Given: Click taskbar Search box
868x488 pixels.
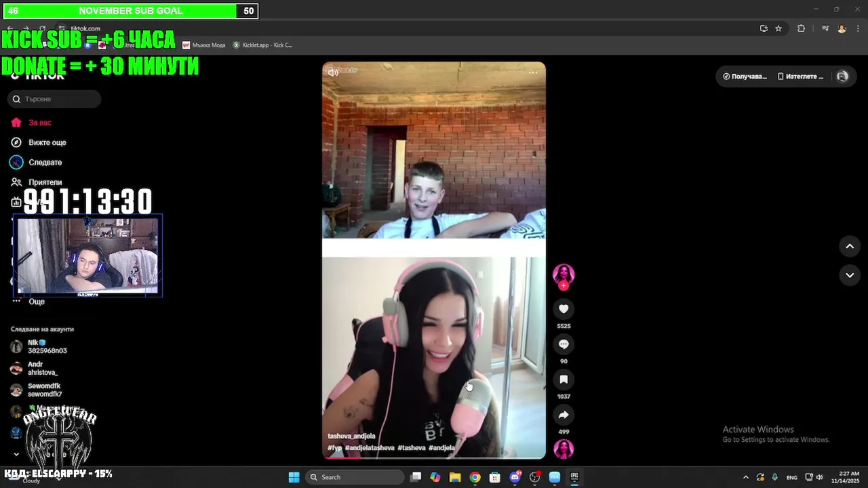Looking at the screenshot, I should [x=354, y=477].
